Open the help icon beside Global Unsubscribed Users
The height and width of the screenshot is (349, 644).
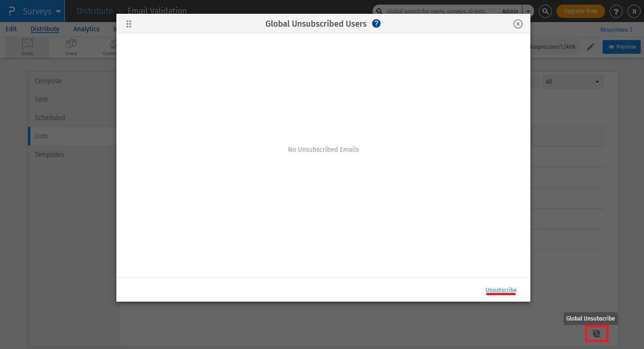click(376, 23)
